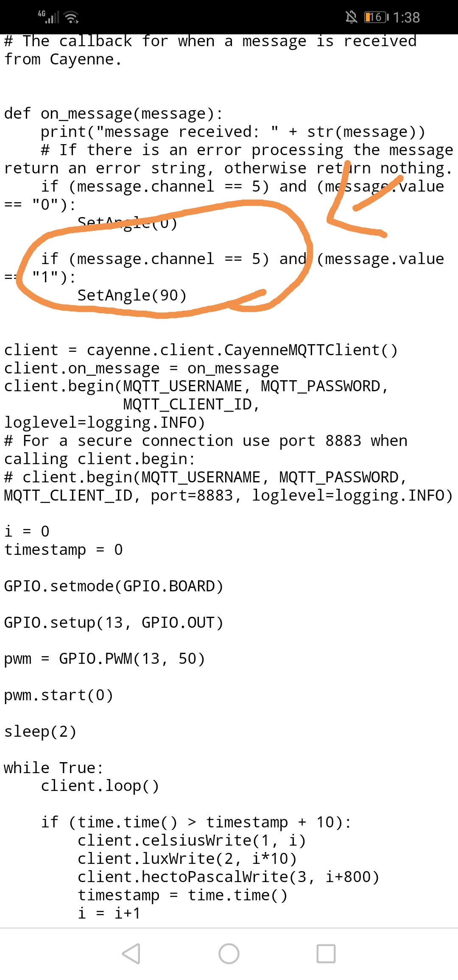The height and width of the screenshot is (980, 458).
Task: Tap the Wi-Fi signal icon
Action: [71, 17]
